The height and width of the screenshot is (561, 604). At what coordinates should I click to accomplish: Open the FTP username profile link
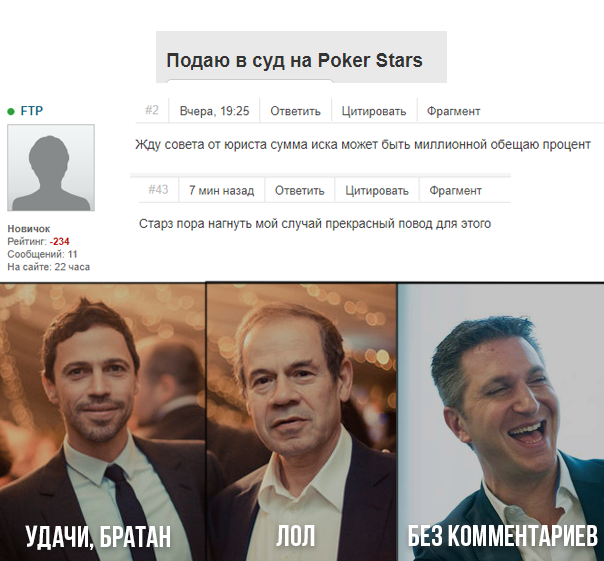(32, 111)
